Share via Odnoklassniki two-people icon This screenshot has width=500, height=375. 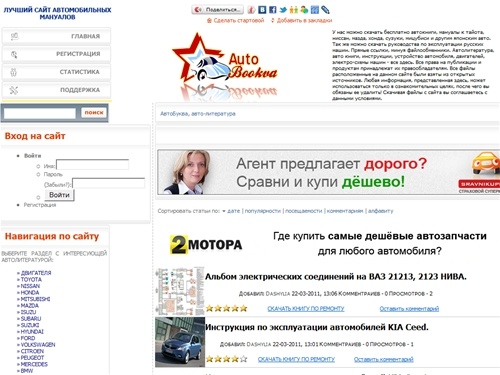[x=294, y=10]
